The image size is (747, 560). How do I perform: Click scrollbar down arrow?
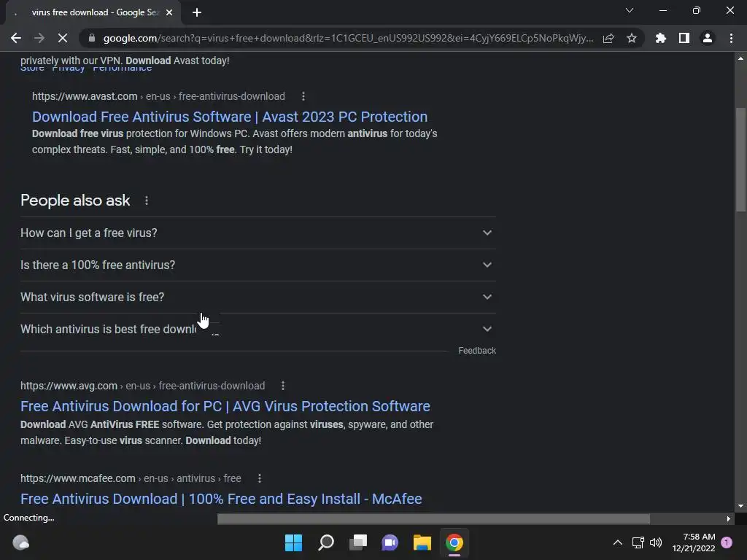pyautogui.click(x=740, y=506)
